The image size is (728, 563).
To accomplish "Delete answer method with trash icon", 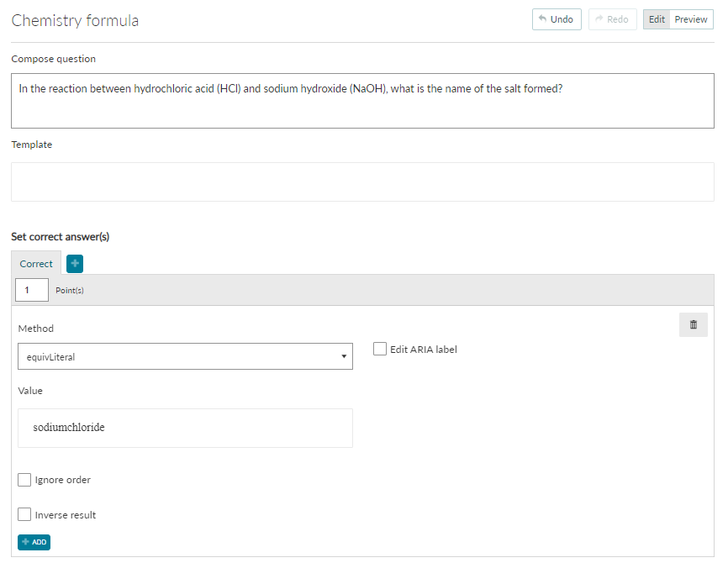I will (x=693, y=324).
